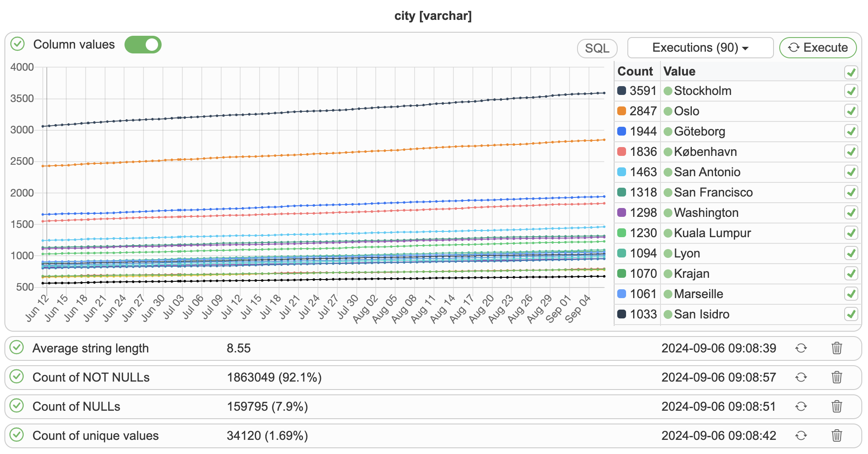Delete the Average string length metric
The height and width of the screenshot is (454, 868).
coord(836,348)
